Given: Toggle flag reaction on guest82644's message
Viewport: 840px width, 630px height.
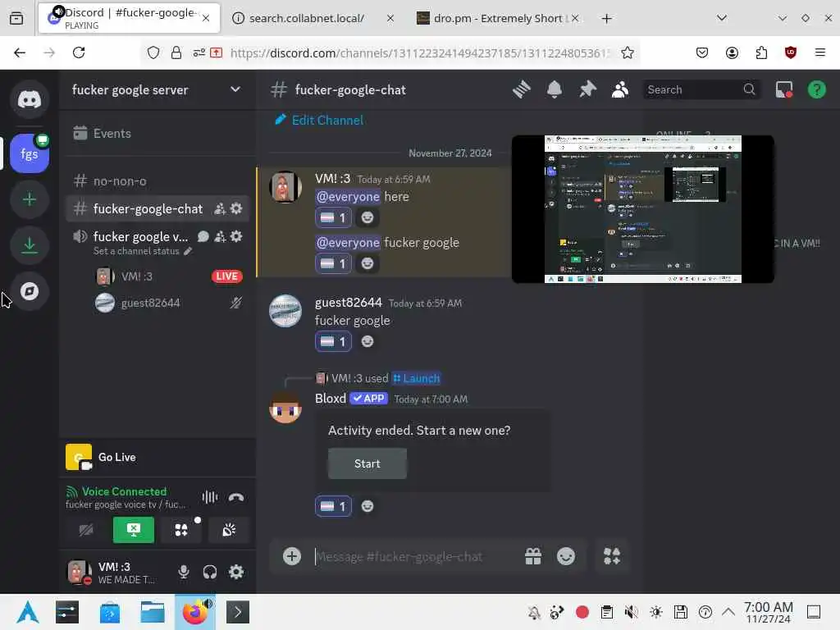Looking at the screenshot, I should tap(333, 341).
